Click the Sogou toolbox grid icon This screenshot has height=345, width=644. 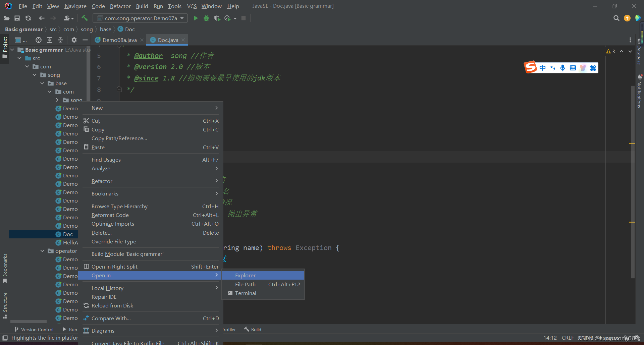[593, 68]
